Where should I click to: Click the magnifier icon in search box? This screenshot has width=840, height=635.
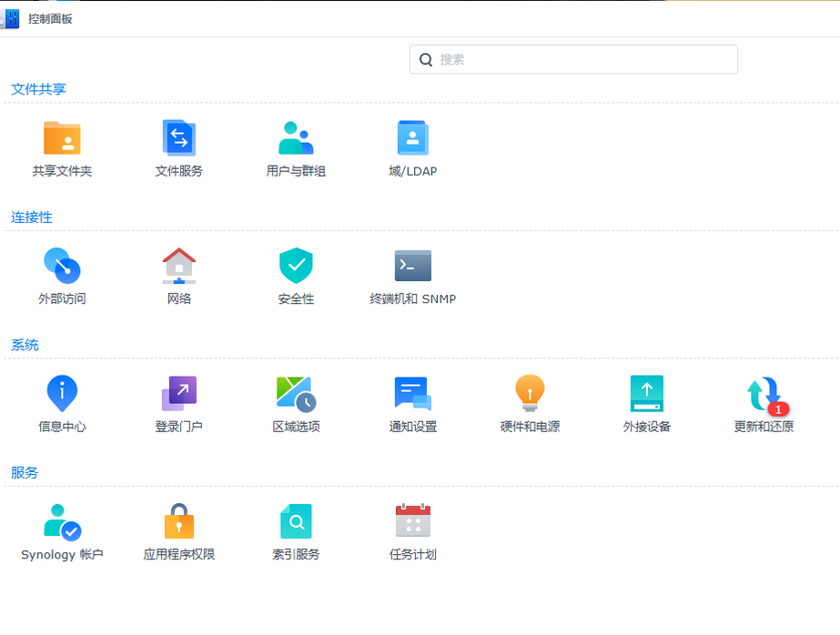426,59
